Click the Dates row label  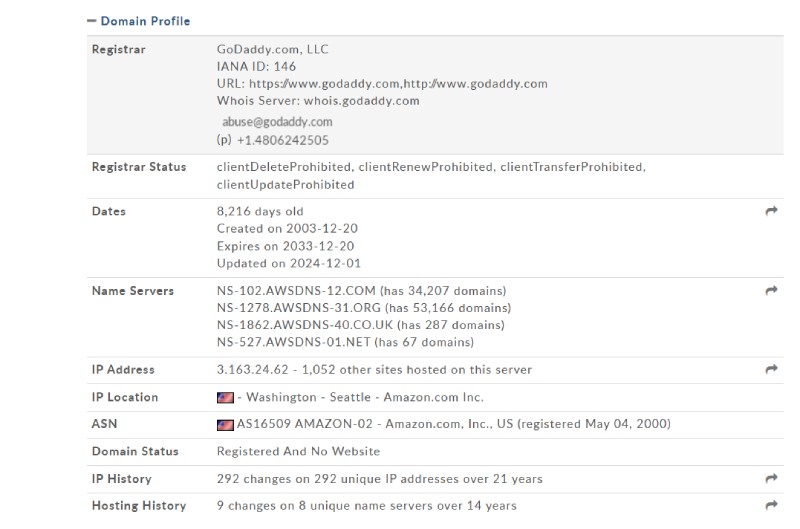(109, 211)
